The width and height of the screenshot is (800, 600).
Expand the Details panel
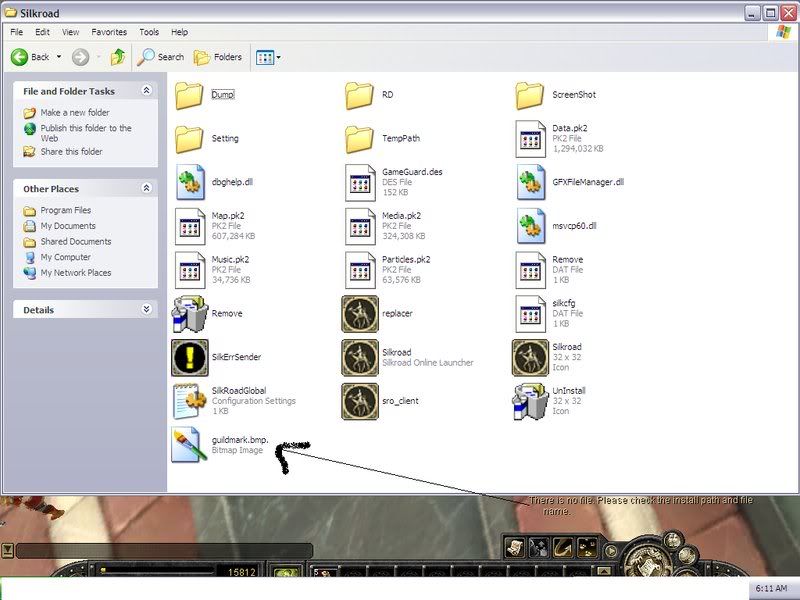click(x=146, y=309)
